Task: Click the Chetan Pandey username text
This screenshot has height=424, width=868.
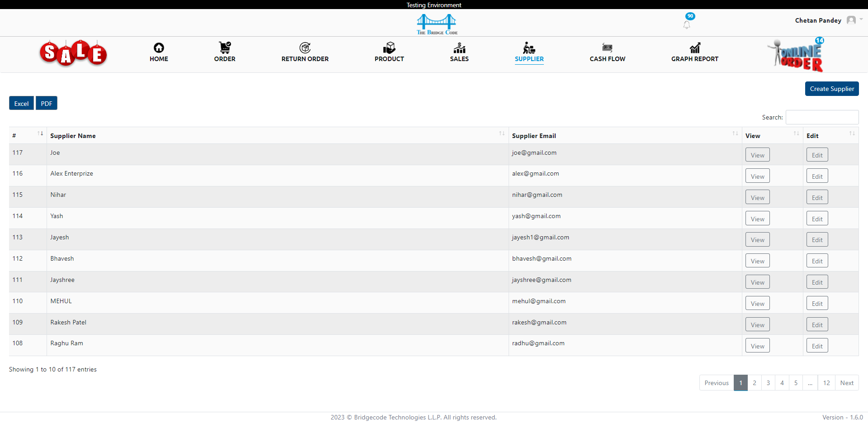Action: point(818,20)
